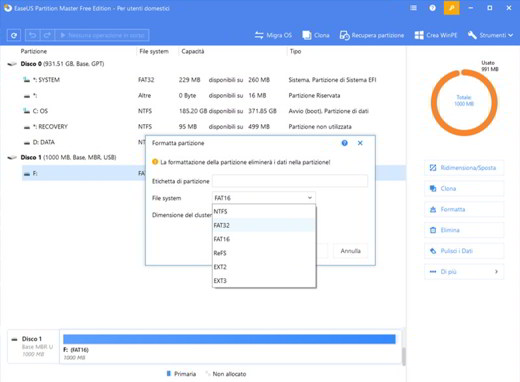The image size is (520, 382).
Task: Click the Non allocato legend swatch
Action: point(208,373)
